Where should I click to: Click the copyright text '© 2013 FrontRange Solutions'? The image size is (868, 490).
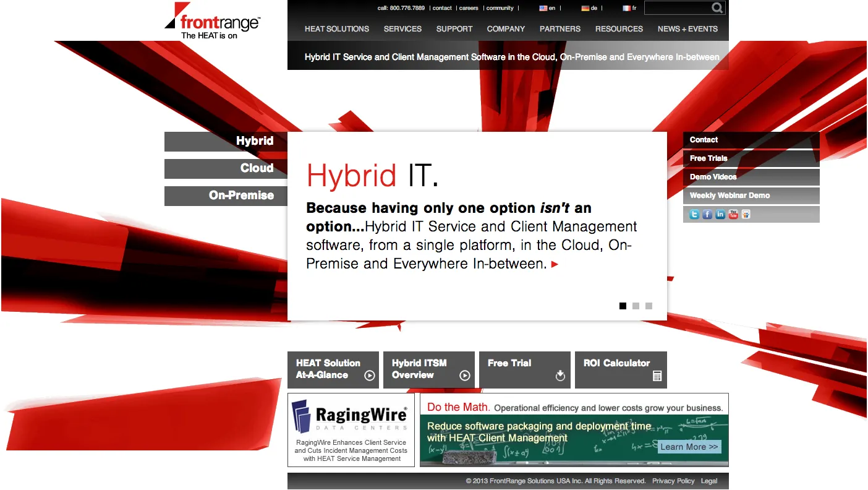(x=556, y=481)
